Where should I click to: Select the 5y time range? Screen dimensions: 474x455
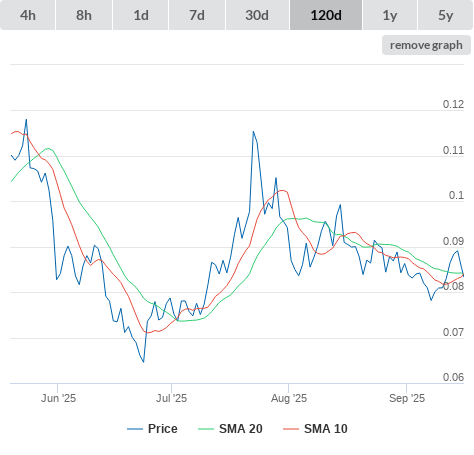point(446,15)
